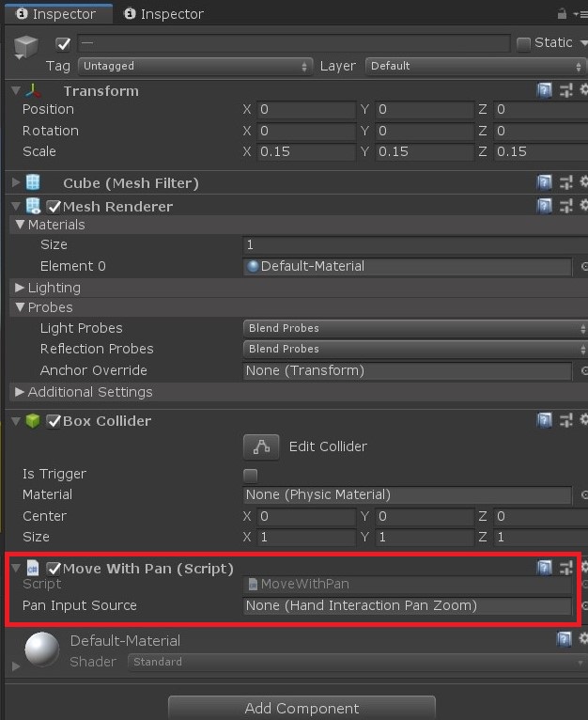Expand the Cube Mesh Filter component
Viewport: 588px width, 720px height.
click(x=16, y=182)
